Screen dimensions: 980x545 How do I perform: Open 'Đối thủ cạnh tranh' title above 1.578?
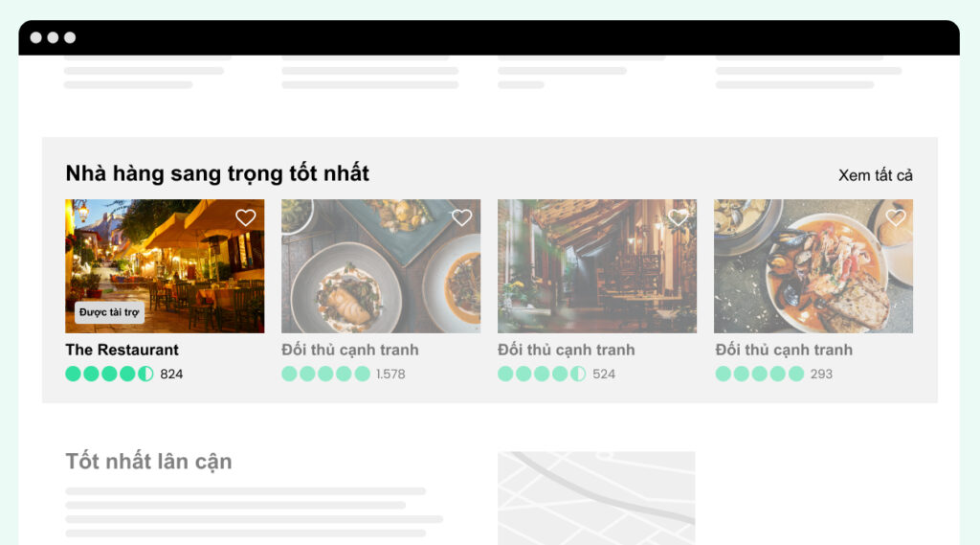pos(350,350)
